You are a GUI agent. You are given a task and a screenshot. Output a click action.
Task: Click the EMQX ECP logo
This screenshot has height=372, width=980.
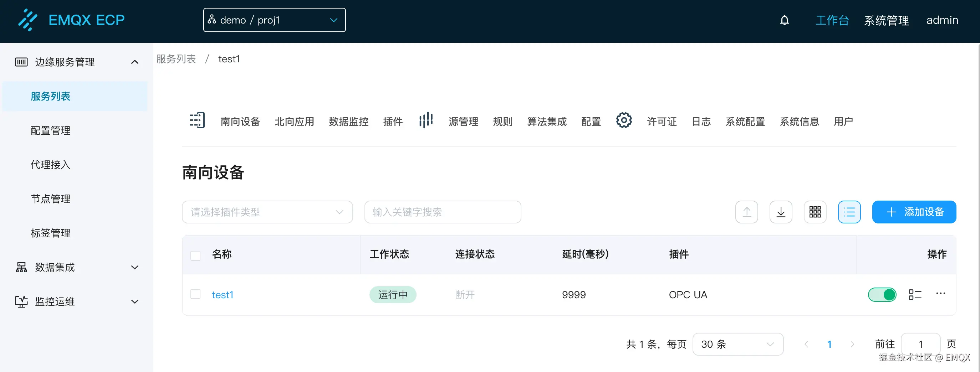pyautogui.click(x=72, y=20)
